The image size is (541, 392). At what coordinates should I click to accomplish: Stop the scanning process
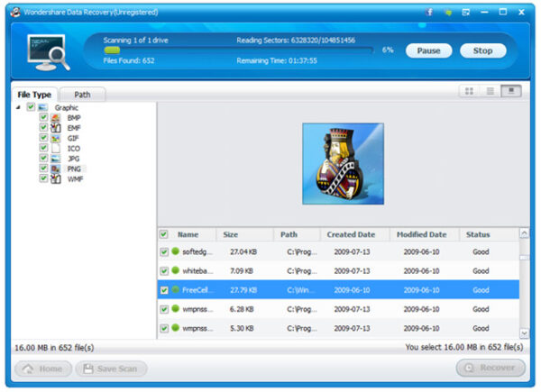coord(482,50)
